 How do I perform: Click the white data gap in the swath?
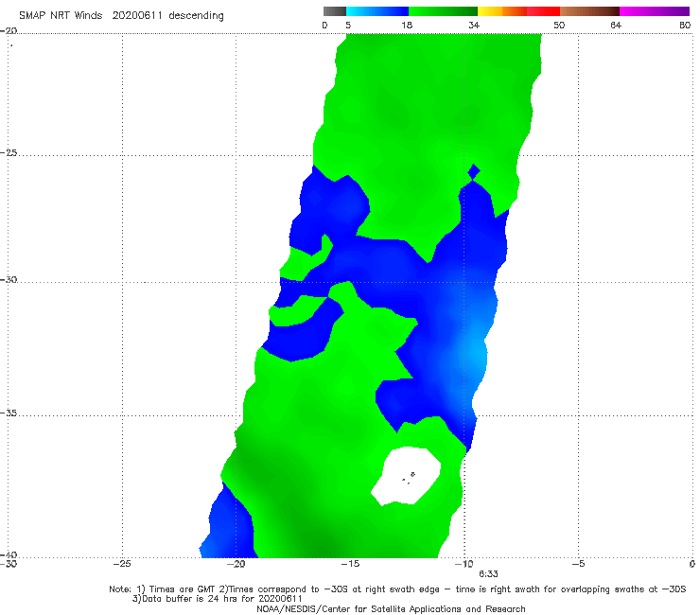pos(406,476)
